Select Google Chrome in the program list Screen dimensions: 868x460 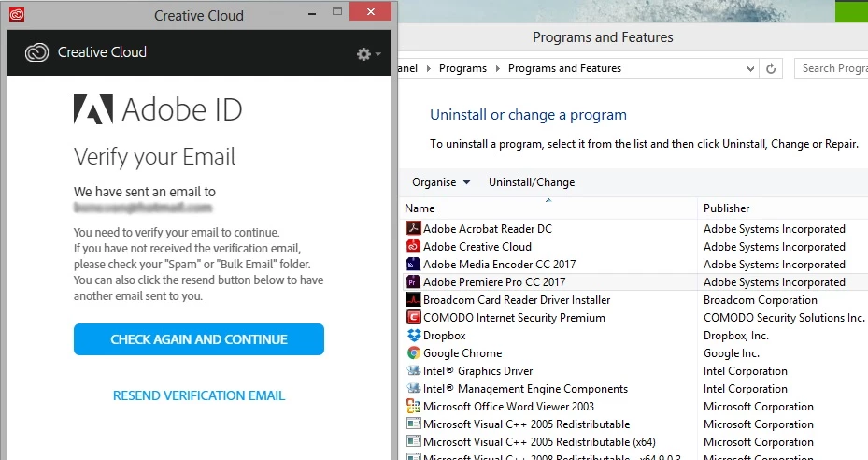pyautogui.click(x=462, y=352)
